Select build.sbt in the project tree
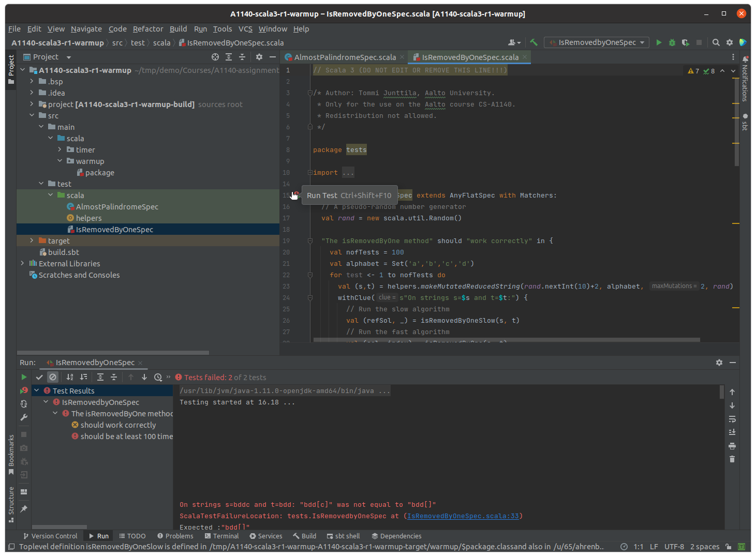 click(63, 252)
